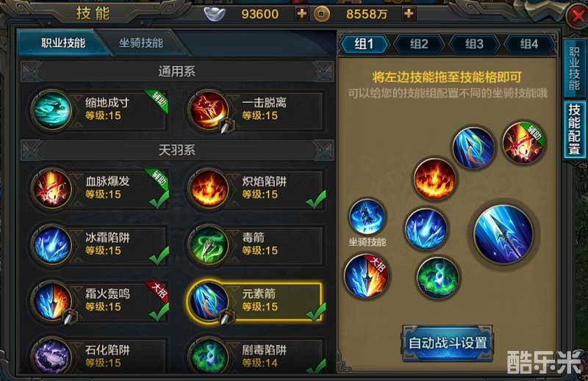Open skill group 组3 tab
Viewport: 588px width, 381px height.
(x=474, y=44)
